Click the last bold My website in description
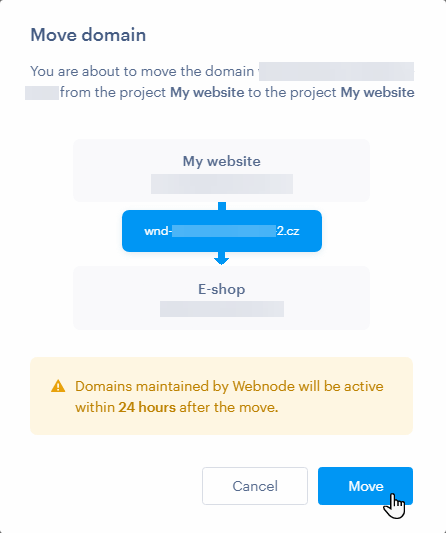 tap(377, 92)
